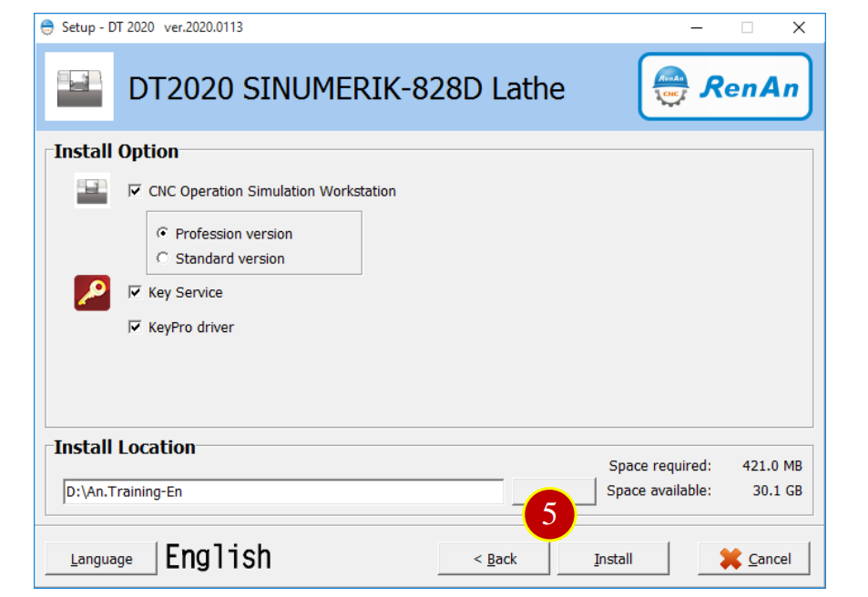
Task: Cancel the setup wizard
Action: (x=754, y=559)
